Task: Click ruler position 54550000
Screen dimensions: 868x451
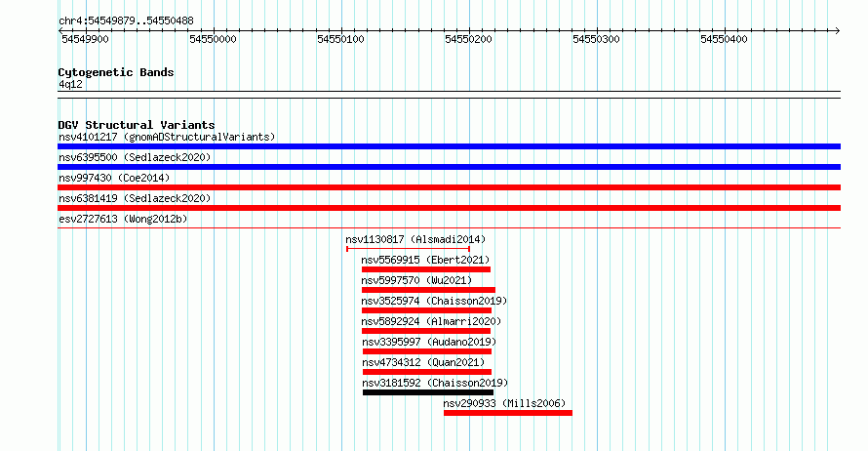Action: [x=214, y=39]
